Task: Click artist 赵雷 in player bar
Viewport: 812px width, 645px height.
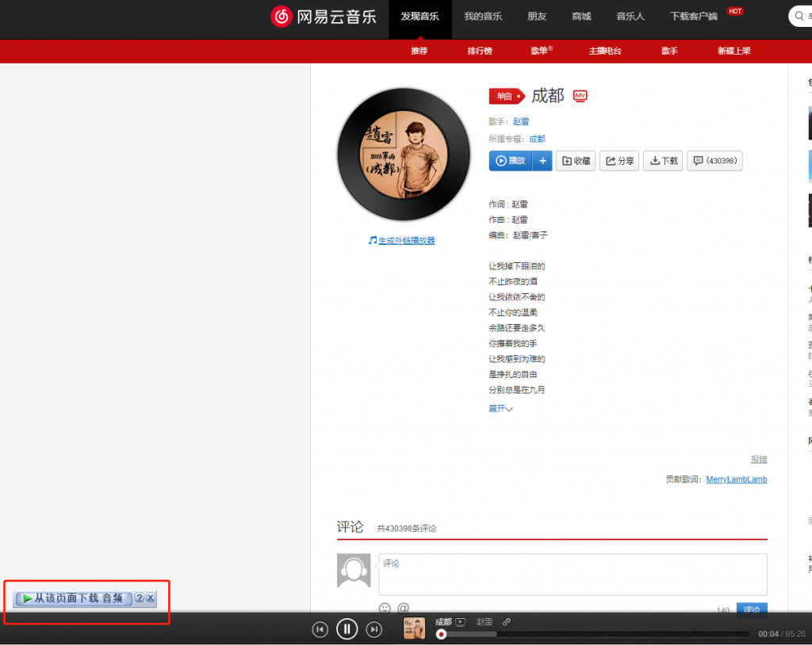Action: [485, 622]
